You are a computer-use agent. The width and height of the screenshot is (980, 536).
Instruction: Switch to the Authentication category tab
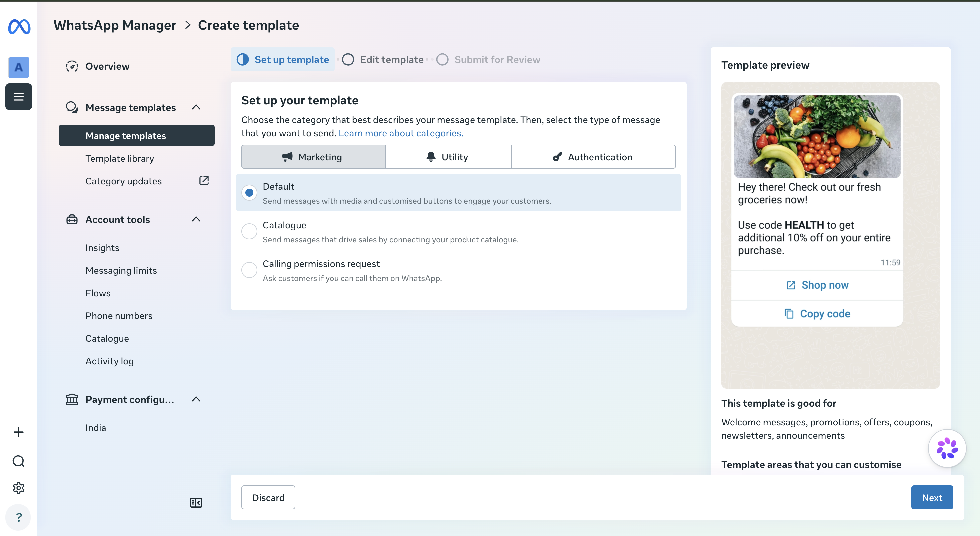pos(593,157)
